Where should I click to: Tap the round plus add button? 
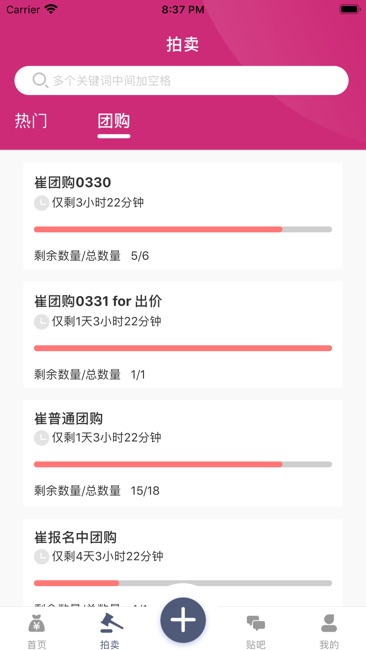(183, 620)
